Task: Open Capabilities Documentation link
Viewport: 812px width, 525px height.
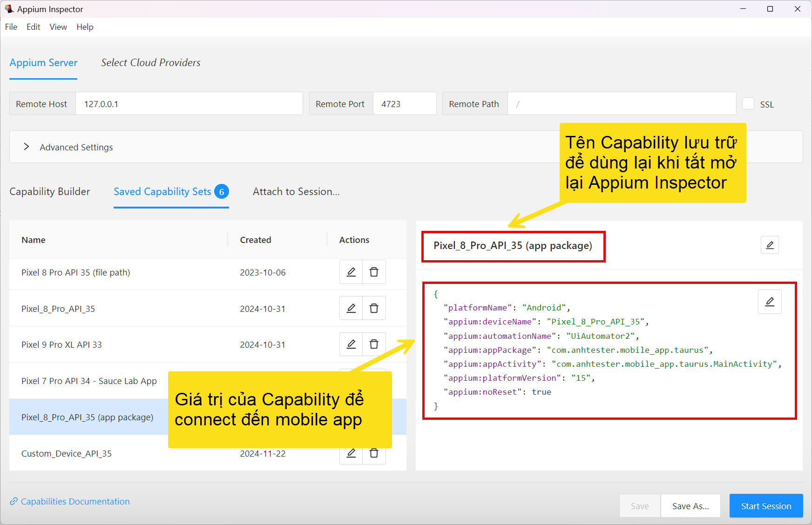Action: [75, 501]
